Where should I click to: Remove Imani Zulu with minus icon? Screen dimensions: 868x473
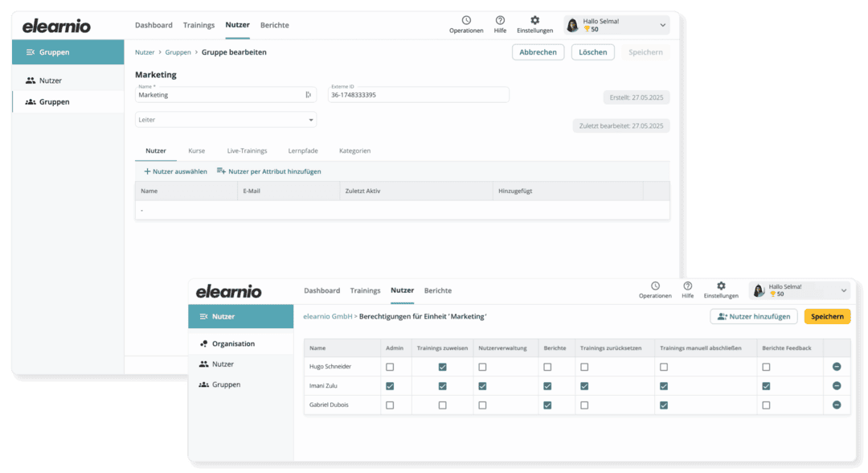coord(837,386)
